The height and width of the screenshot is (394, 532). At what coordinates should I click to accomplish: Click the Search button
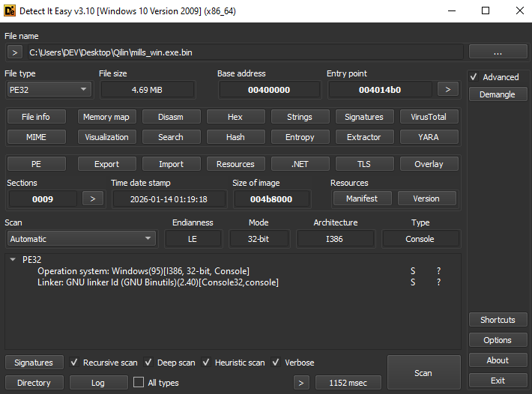(x=171, y=137)
